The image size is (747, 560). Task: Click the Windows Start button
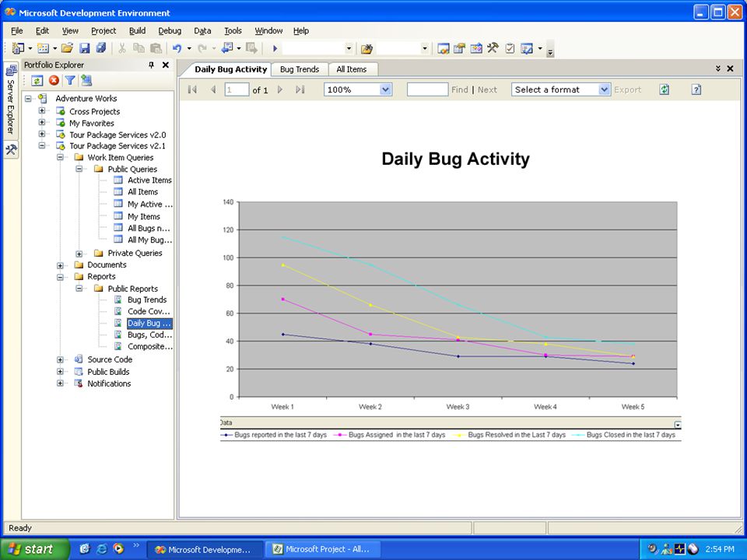click(x=35, y=549)
